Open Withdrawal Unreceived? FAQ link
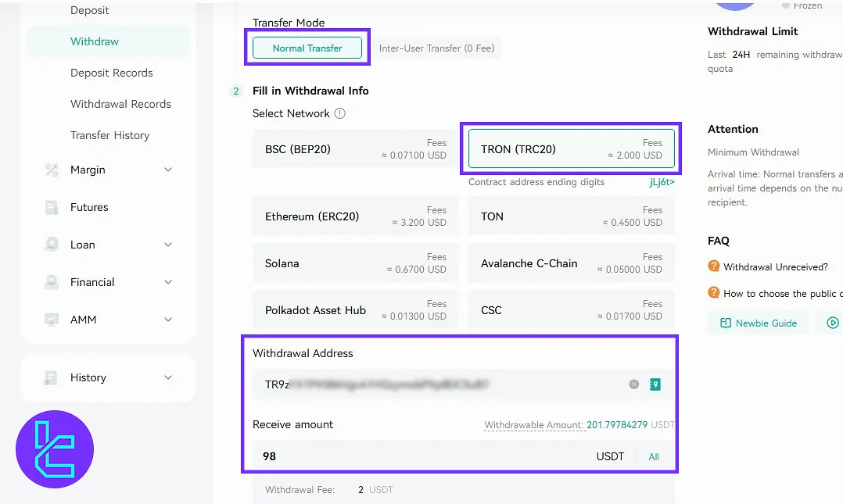The image size is (843, 504). [775, 266]
